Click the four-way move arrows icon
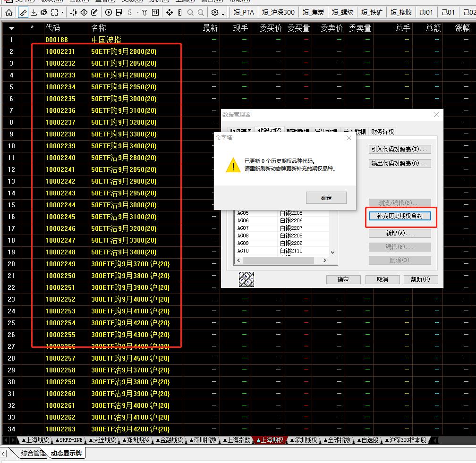Screen dimensions: 476x463 170,12
